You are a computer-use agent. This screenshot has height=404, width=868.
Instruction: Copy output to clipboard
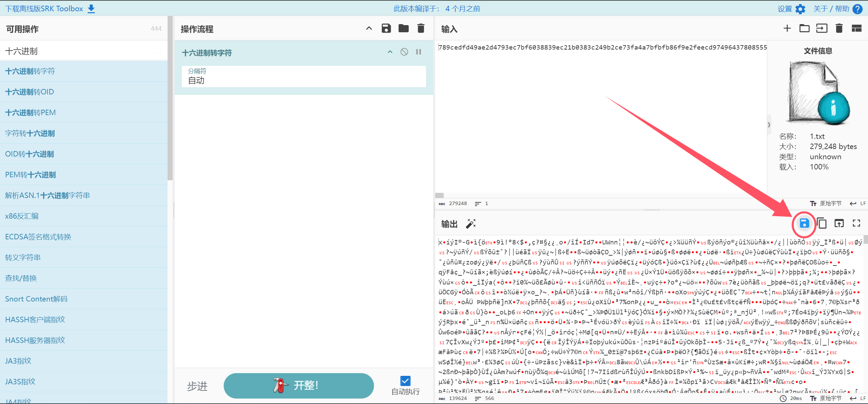(x=822, y=223)
